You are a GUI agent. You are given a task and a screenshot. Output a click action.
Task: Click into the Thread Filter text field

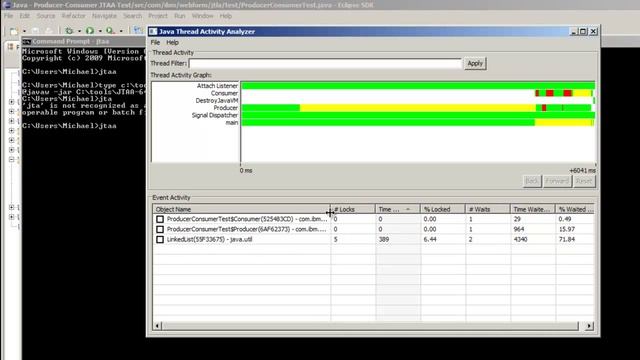(325, 63)
